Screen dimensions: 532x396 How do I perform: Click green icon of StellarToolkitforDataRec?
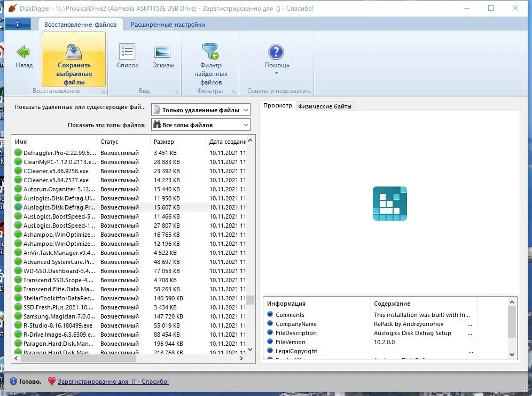[x=18, y=298]
